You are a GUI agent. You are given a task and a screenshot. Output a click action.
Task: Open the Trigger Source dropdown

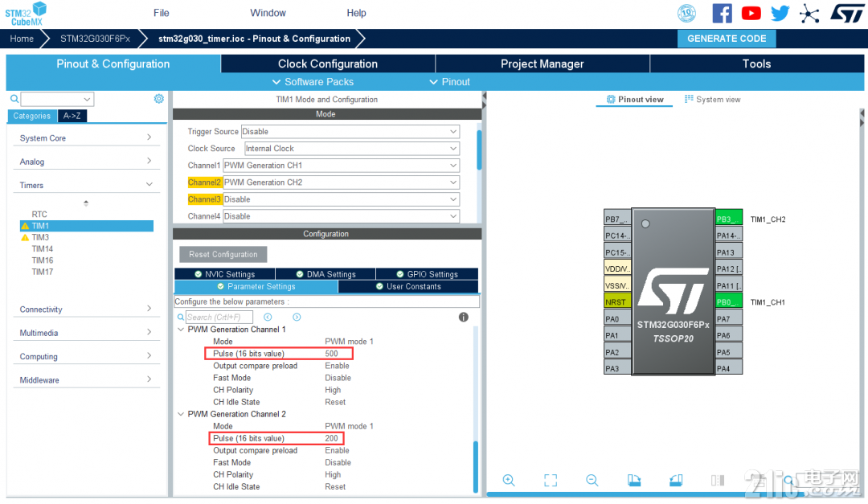click(x=350, y=131)
